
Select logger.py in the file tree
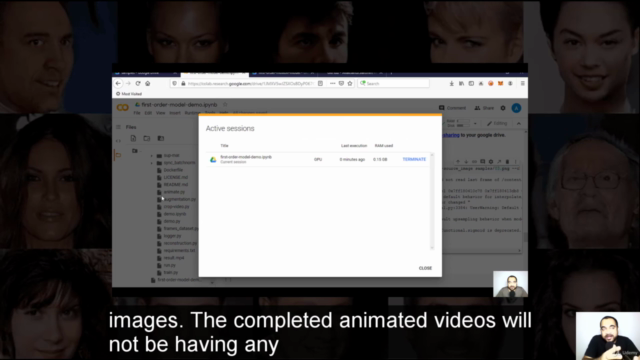tap(172, 236)
